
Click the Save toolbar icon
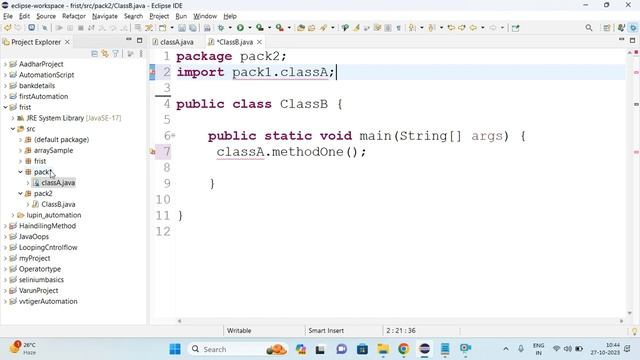click(182, 28)
